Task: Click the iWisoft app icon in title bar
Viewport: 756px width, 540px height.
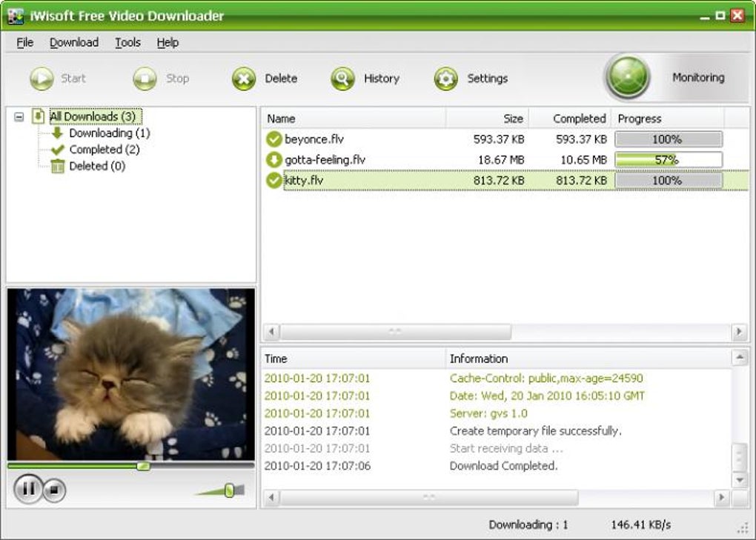Action: (x=16, y=16)
